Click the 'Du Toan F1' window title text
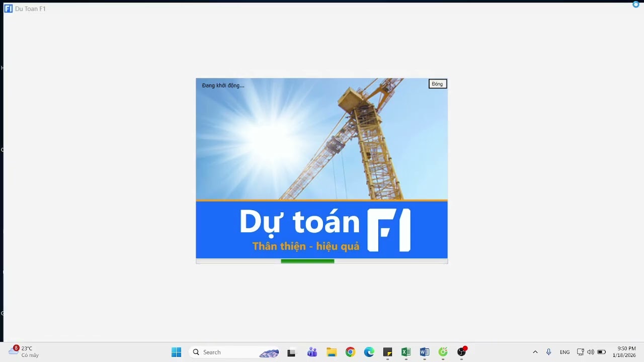Viewport: 644px width, 362px height. [30, 9]
